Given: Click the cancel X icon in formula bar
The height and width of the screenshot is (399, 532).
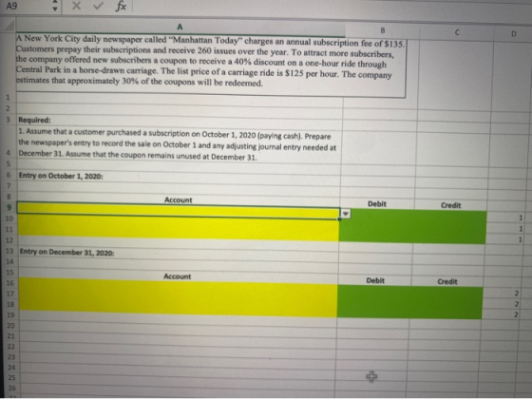Looking at the screenshot, I should tap(77, 6).
